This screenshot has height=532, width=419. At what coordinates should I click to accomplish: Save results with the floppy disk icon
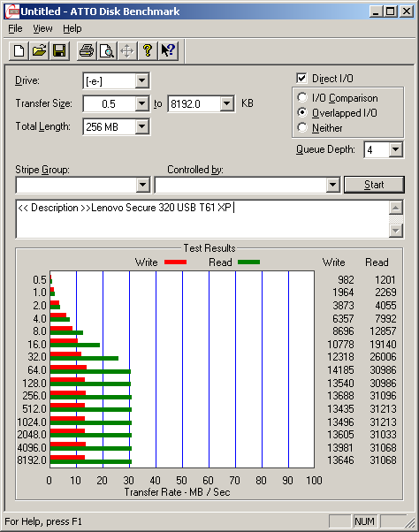click(x=59, y=51)
